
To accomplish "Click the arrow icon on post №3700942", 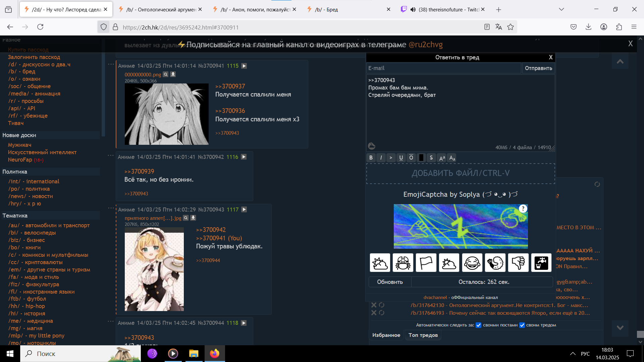I will (x=244, y=157).
